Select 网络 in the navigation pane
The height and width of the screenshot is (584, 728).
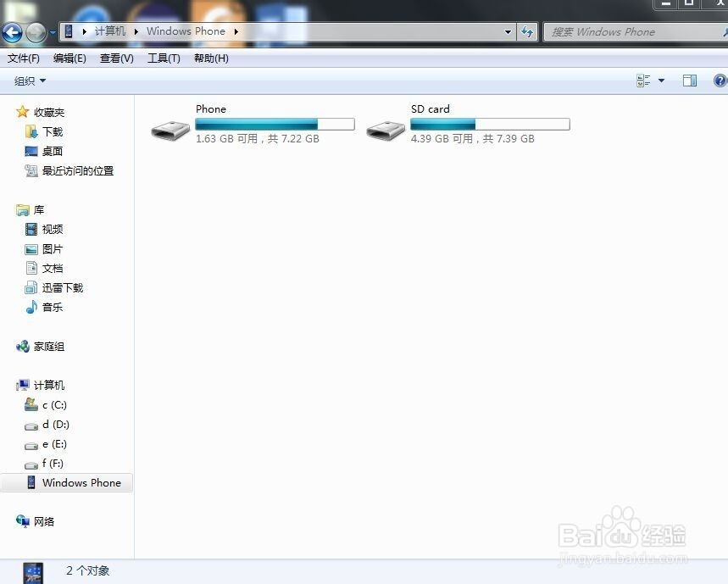pos(44,522)
